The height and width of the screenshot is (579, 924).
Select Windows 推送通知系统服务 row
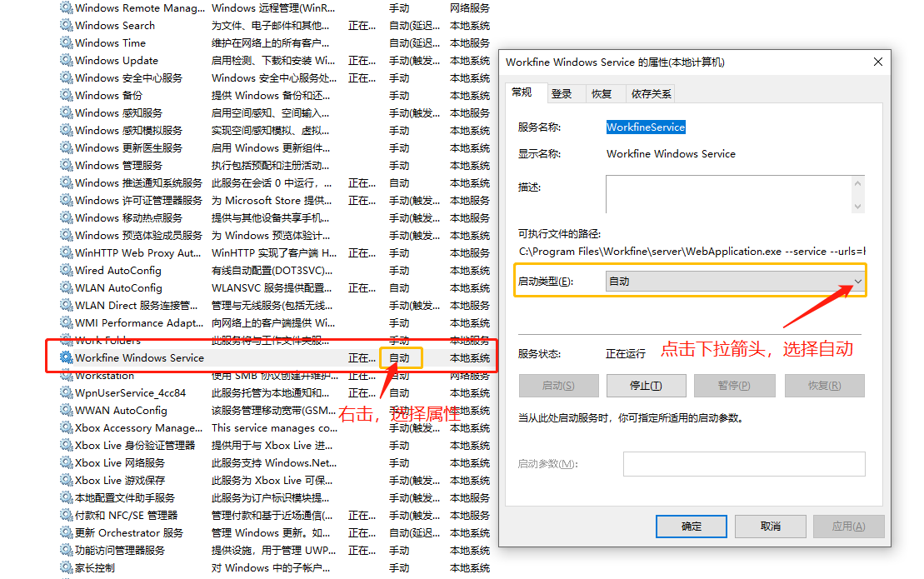coord(275,183)
